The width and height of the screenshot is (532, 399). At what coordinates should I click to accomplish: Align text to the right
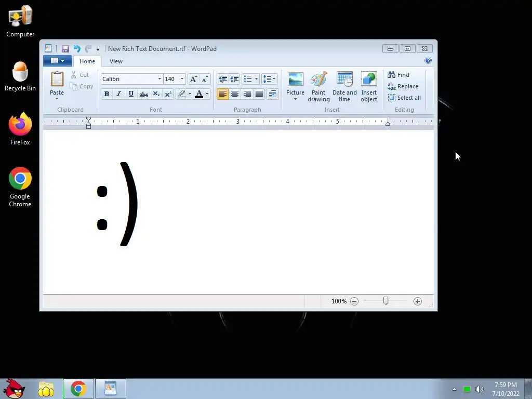tap(247, 94)
